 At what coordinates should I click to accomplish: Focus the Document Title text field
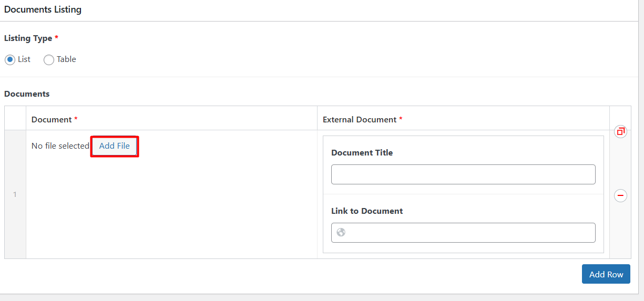pyautogui.click(x=463, y=174)
